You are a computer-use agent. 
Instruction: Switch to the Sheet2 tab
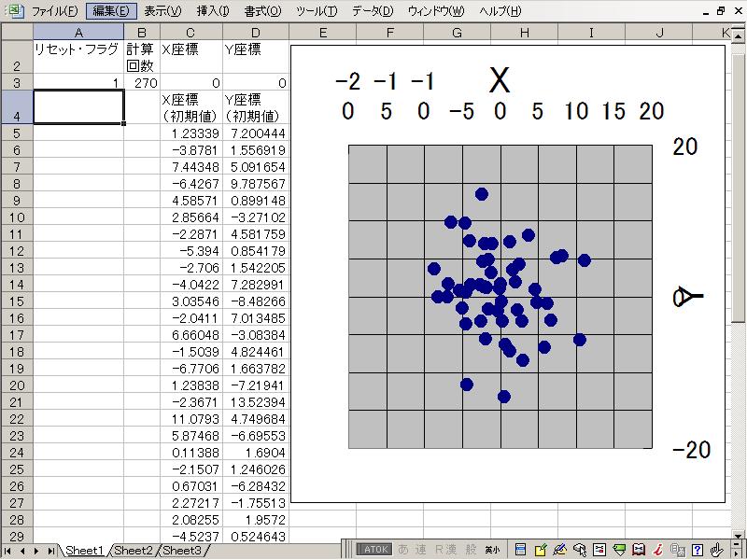tap(134, 551)
